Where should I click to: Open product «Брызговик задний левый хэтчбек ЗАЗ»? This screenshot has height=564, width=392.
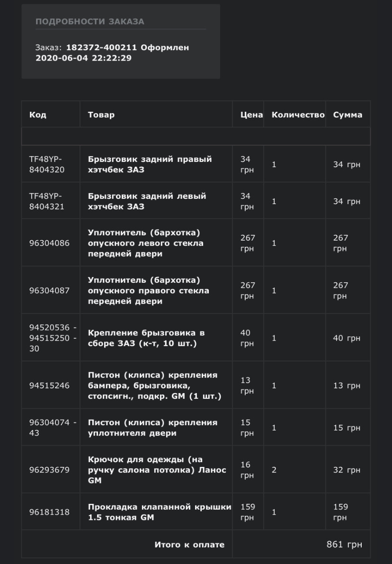pyautogui.click(x=147, y=201)
